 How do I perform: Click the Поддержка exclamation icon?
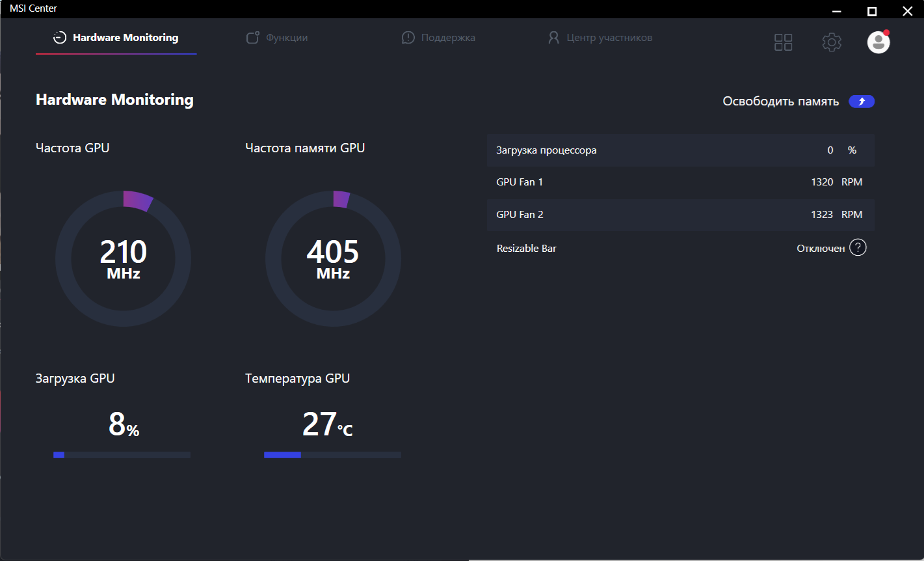point(408,38)
